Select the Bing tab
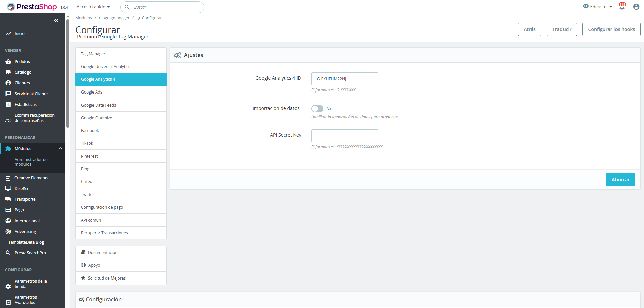The image size is (644, 308). click(x=121, y=169)
